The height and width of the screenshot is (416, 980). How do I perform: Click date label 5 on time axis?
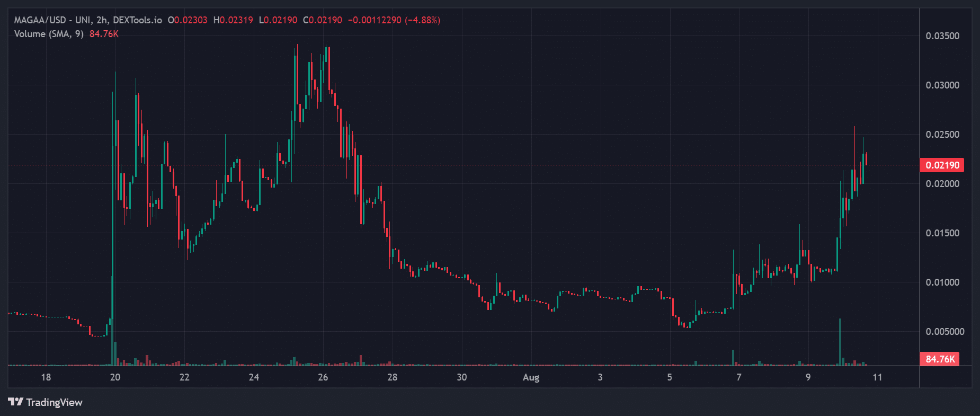pos(670,377)
